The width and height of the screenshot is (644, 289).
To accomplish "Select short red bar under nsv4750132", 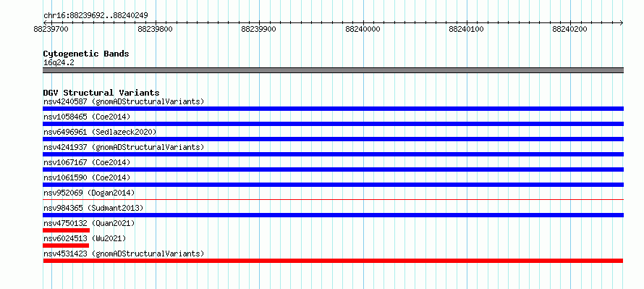I will [x=66, y=230].
